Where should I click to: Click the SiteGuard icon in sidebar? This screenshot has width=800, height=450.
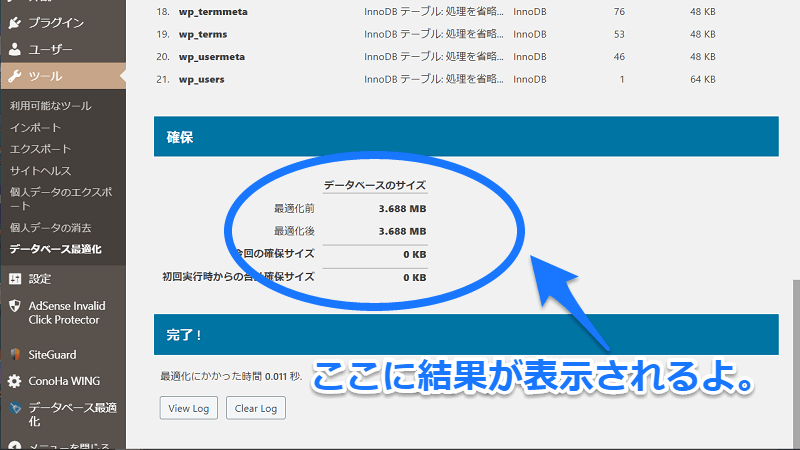click(14, 354)
